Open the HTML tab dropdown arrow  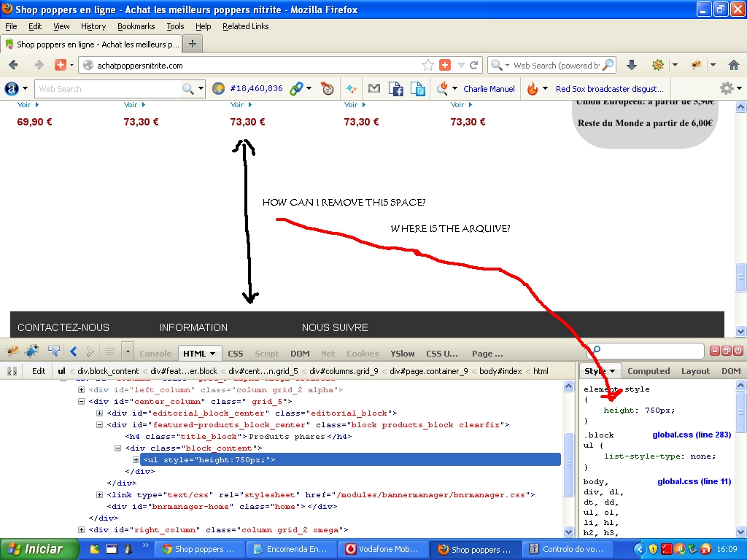click(x=212, y=354)
